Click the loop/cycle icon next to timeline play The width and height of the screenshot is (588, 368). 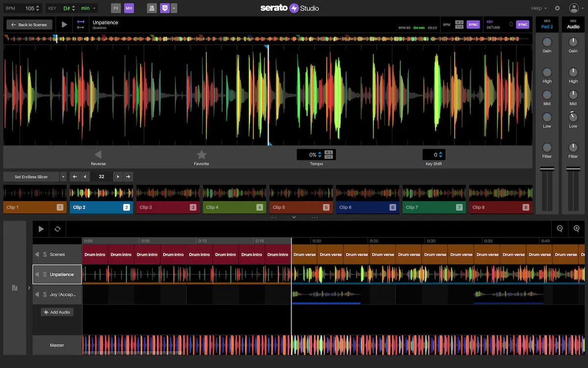[57, 229]
